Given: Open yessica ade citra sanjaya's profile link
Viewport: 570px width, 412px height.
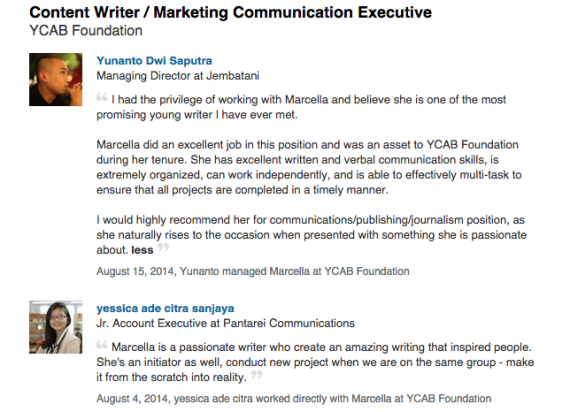Looking at the screenshot, I should (x=165, y=308).
